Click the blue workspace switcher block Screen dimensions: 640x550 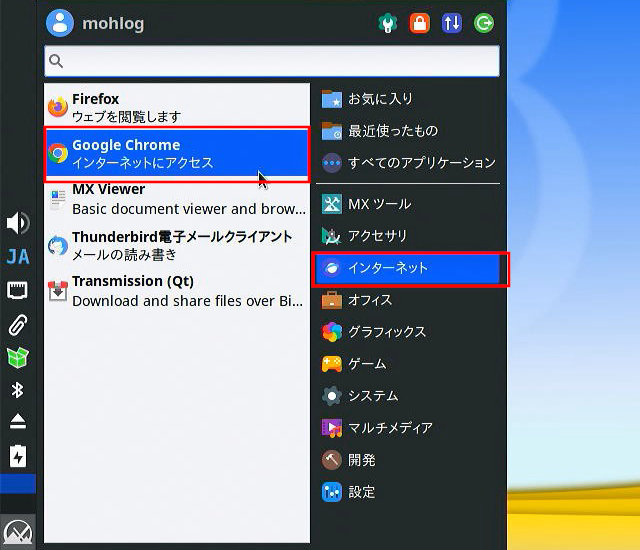(x=18, y=484)
